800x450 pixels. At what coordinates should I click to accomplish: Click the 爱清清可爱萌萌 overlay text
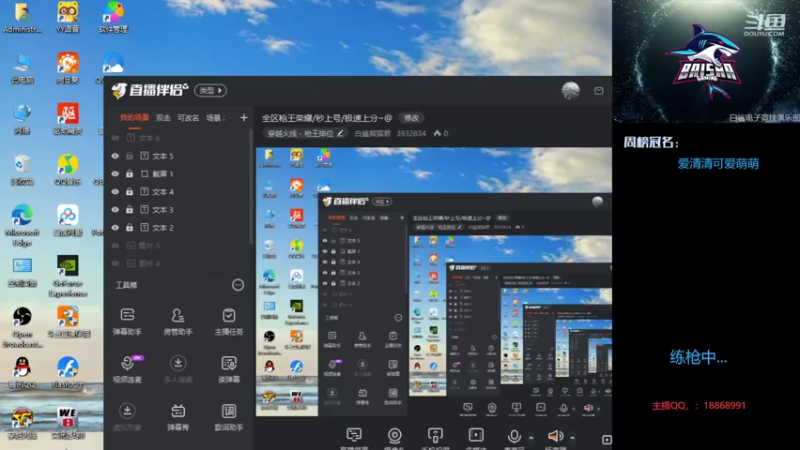click(x=718, y=163)
